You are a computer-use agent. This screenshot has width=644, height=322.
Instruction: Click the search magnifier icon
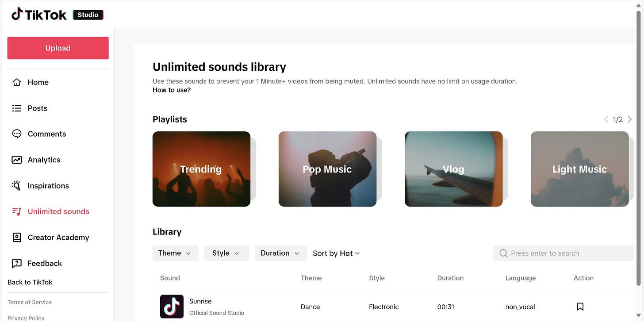pos(503,253)
